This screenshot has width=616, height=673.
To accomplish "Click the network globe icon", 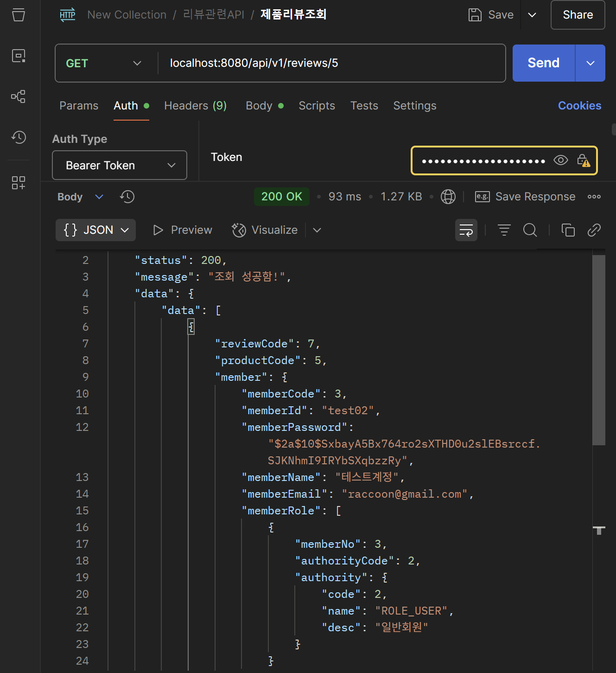I will click(x=448, y=197).
